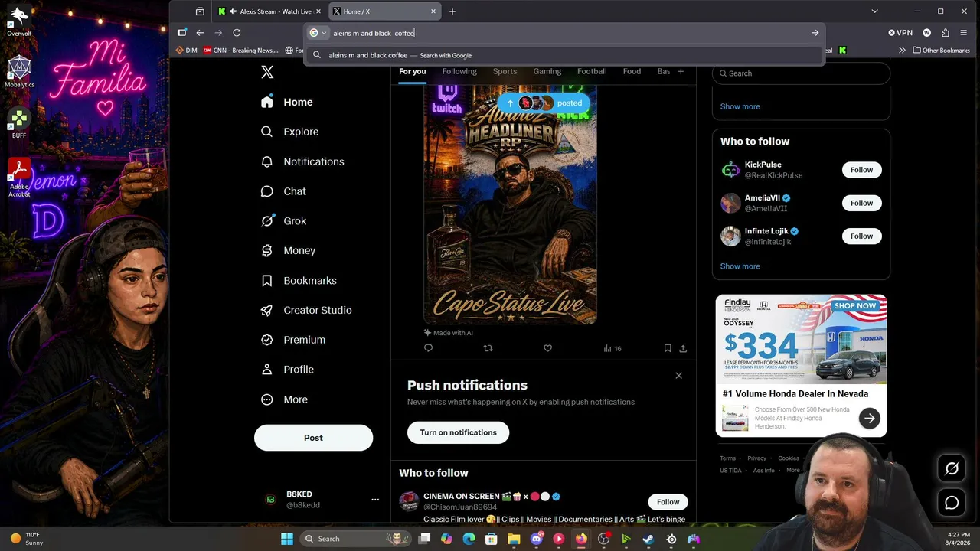Open the Capo Status Live post image
The image size is (980, 551).
pyautogui.click(x=510, y=204)
